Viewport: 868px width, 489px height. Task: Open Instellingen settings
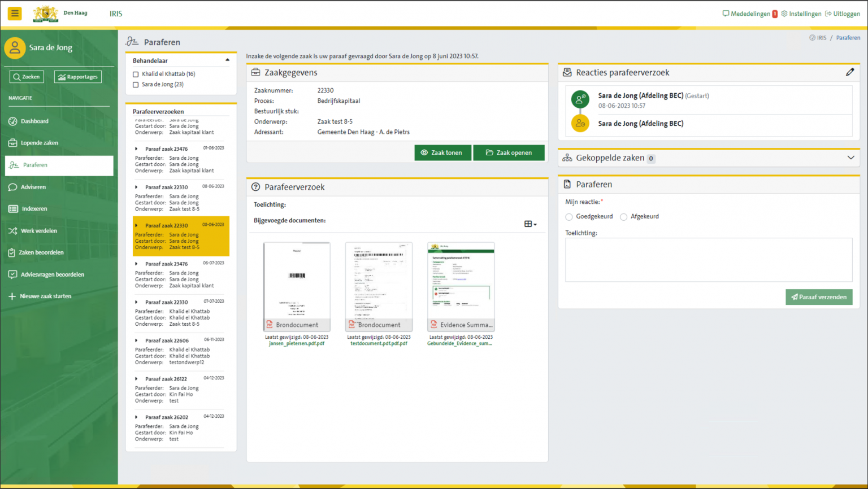(x=801, y=14)
